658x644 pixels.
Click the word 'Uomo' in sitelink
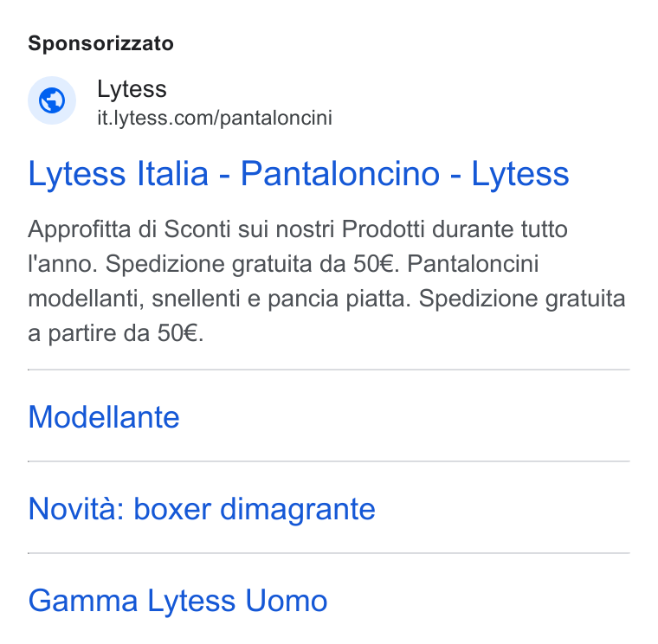(x=287, y=601)
